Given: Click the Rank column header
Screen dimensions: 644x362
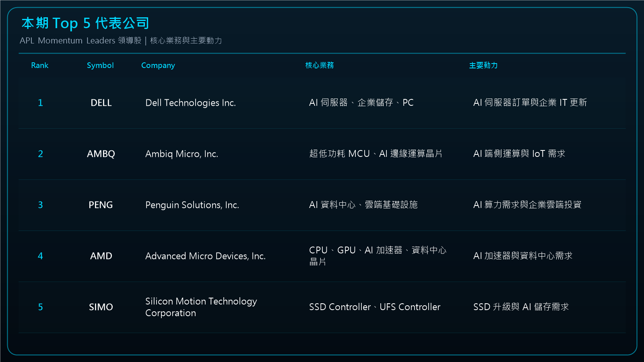Looking at the screenshot, I should click(x=40, y=65).
